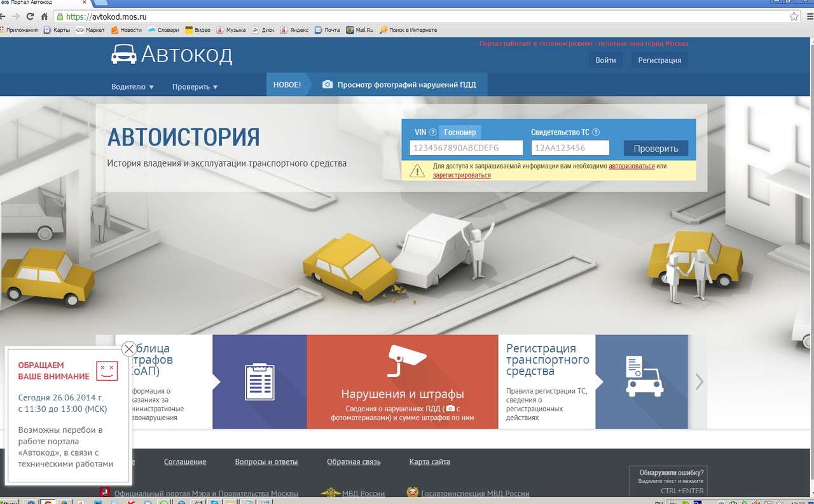Close the ОБРАЩАЕМ ВАШЕ ВНИМАНИЕ notification popup
814x504 pixels.
(x=128, y=348)
